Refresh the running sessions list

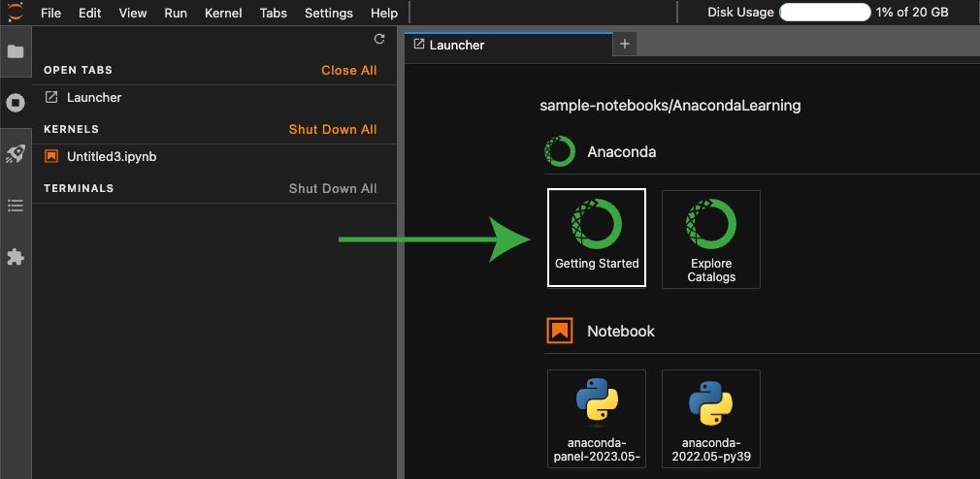click(378, 39)
